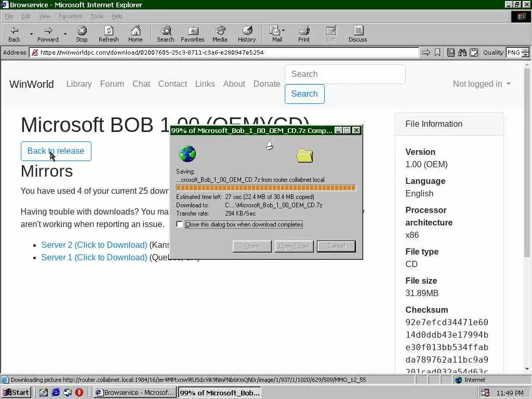Image resolution: width=532 pixels, height=399 pixels.
Task: Expand the Not logged in dropdown
Action: pos(482,84)
